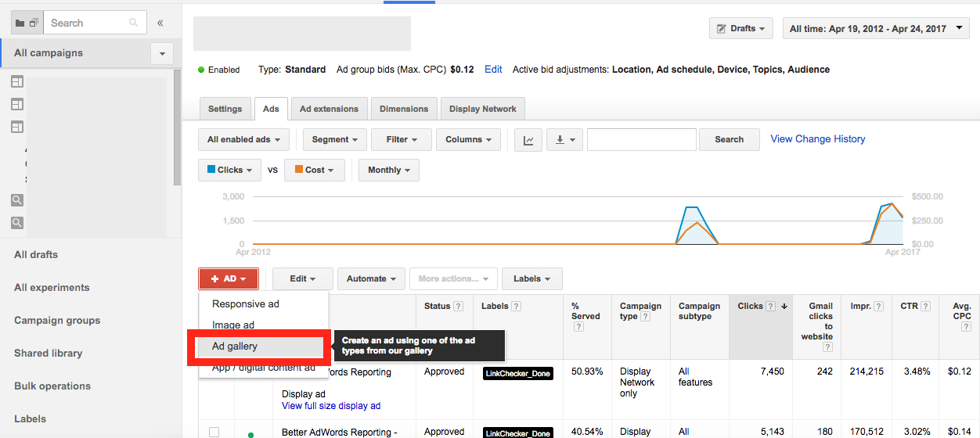
Task: Click the sort arrow in Clicks column
Action: point(784,307)
